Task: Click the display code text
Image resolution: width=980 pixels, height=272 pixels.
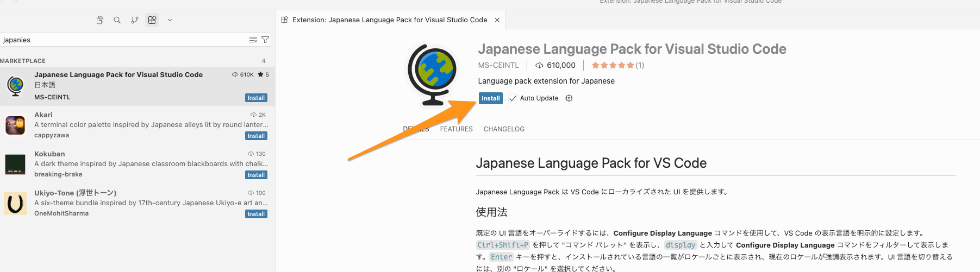Action: [681, 245]
